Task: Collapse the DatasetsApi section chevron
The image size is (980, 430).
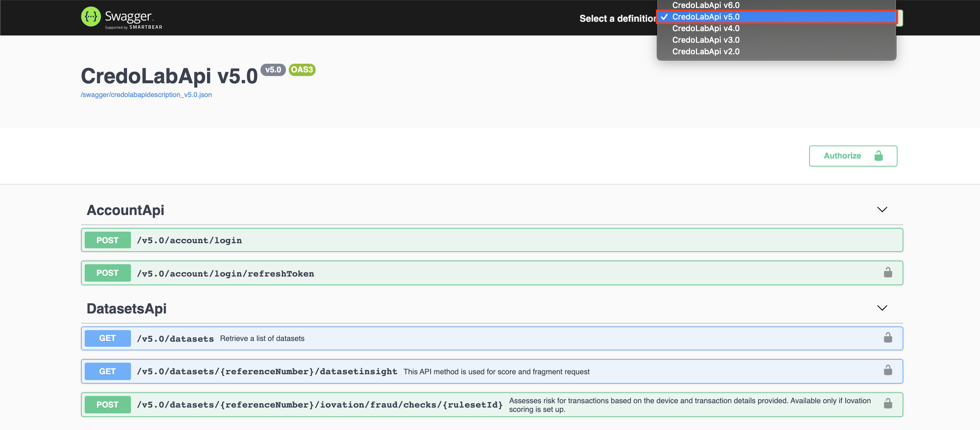Action: 882,308
